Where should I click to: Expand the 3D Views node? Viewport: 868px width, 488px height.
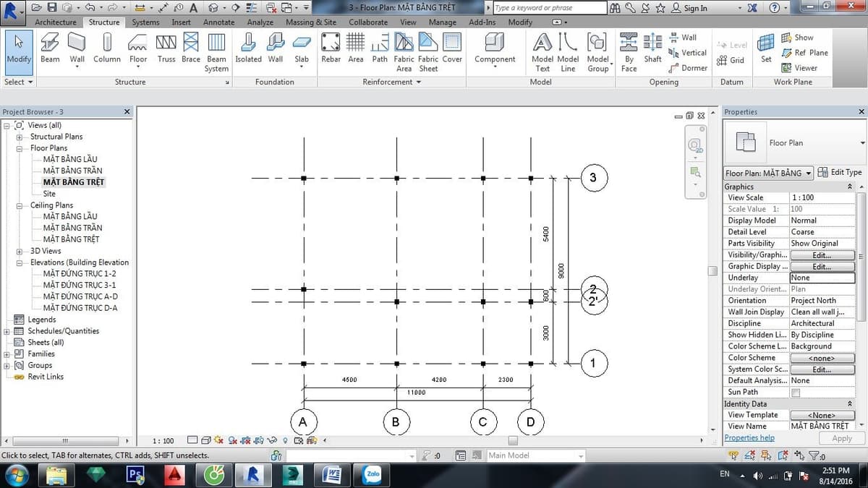point(20,251)
